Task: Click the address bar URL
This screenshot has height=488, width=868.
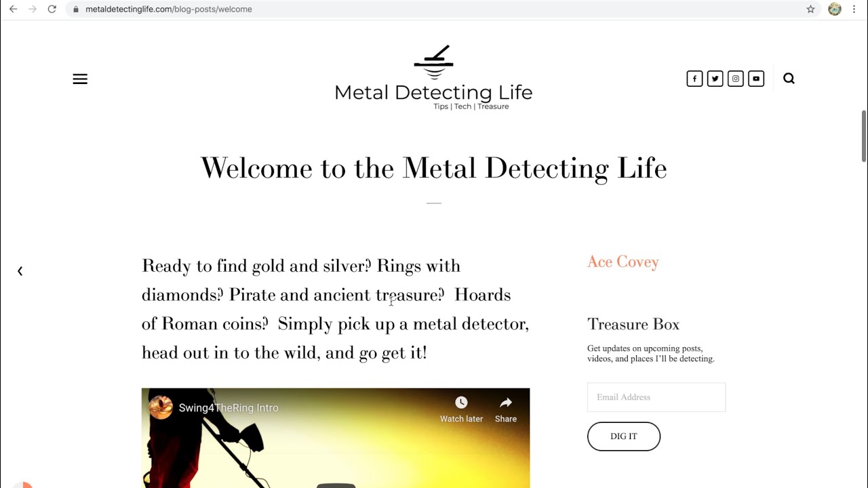Action: click(169, 9)
